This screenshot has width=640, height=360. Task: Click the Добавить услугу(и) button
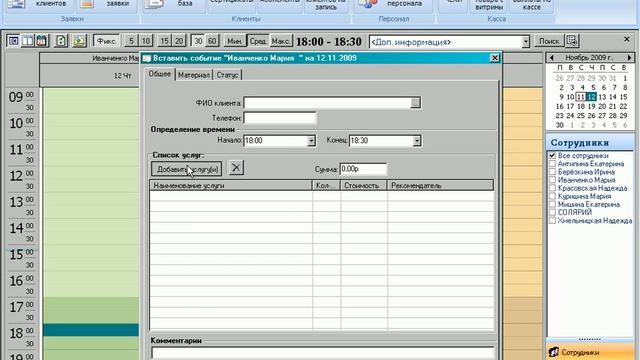187,169
